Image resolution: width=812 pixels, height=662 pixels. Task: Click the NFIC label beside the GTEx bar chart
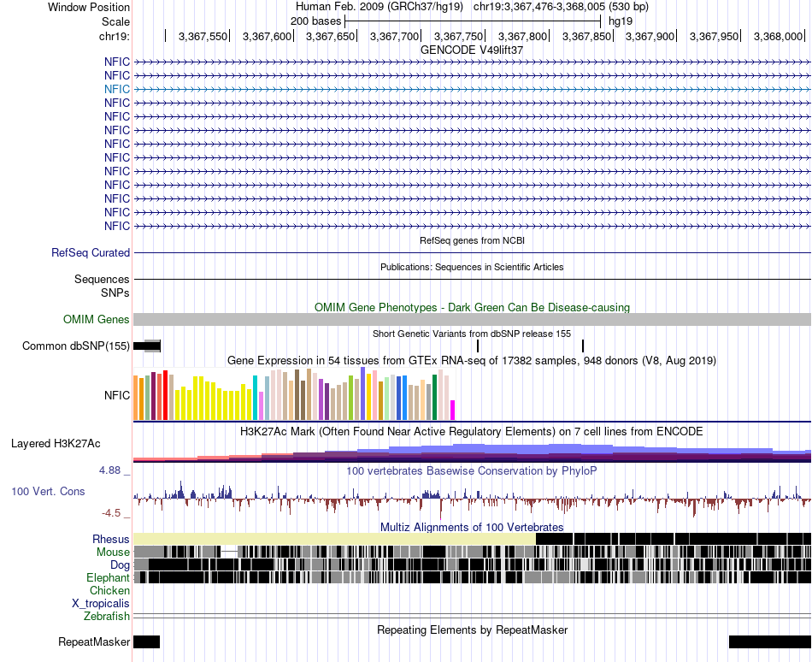117,395
